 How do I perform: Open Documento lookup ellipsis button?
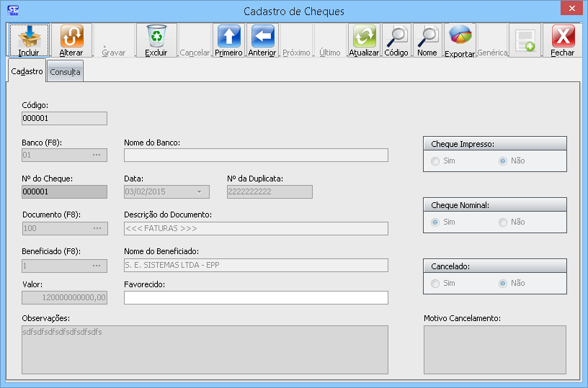click(97, 229)
